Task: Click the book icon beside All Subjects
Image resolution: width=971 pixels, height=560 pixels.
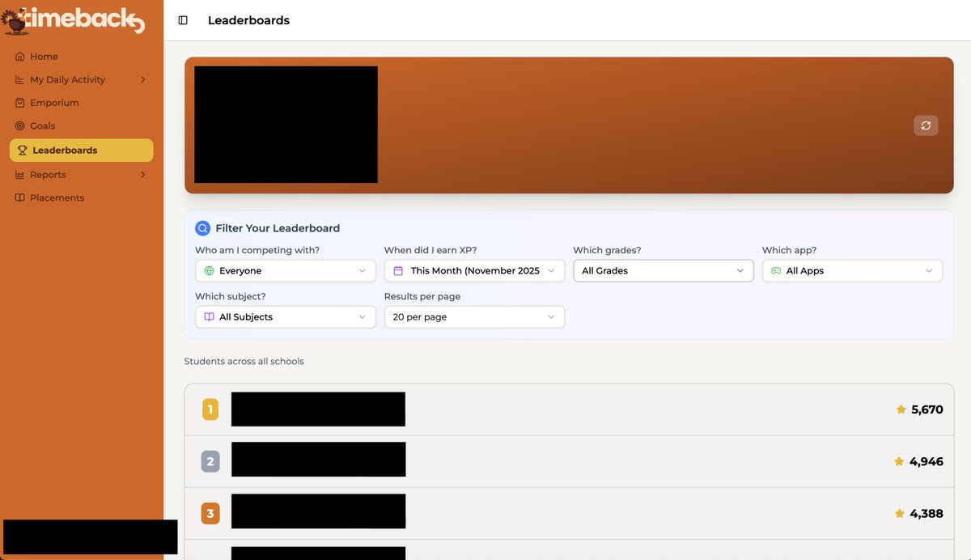Action: pos(210,317)
